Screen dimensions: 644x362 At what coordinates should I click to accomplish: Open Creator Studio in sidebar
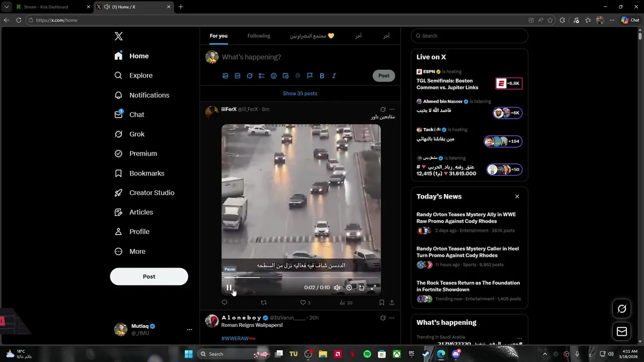click(144, 193)
